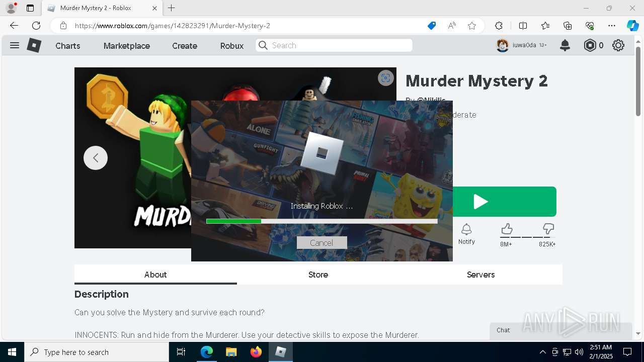644x362 pixels.
Task: Open the Marketplace menu item
Action: [x=127, y=46]
